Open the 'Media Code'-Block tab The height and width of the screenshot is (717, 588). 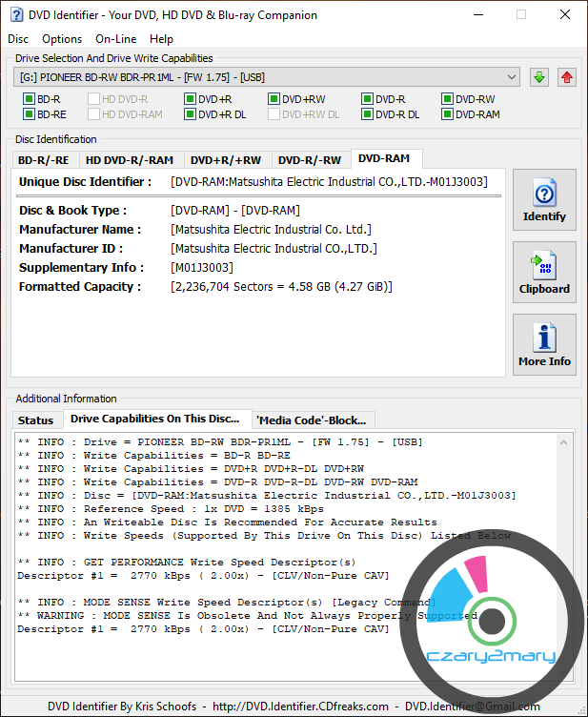click(x=314, y=420)
